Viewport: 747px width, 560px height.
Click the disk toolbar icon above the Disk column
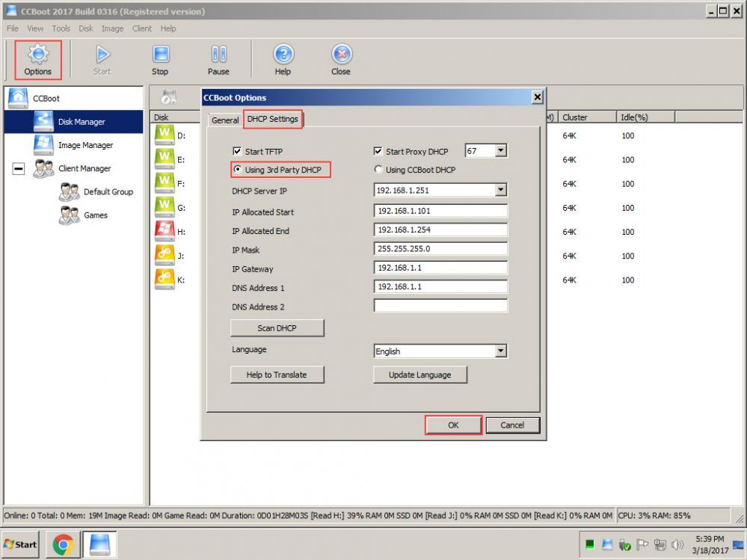169,97
